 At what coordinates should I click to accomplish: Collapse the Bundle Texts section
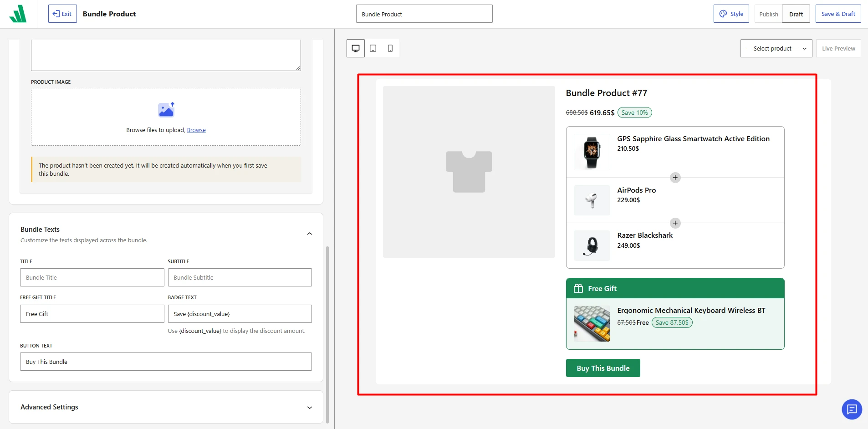pyautogui.click(x=310, y=234)
